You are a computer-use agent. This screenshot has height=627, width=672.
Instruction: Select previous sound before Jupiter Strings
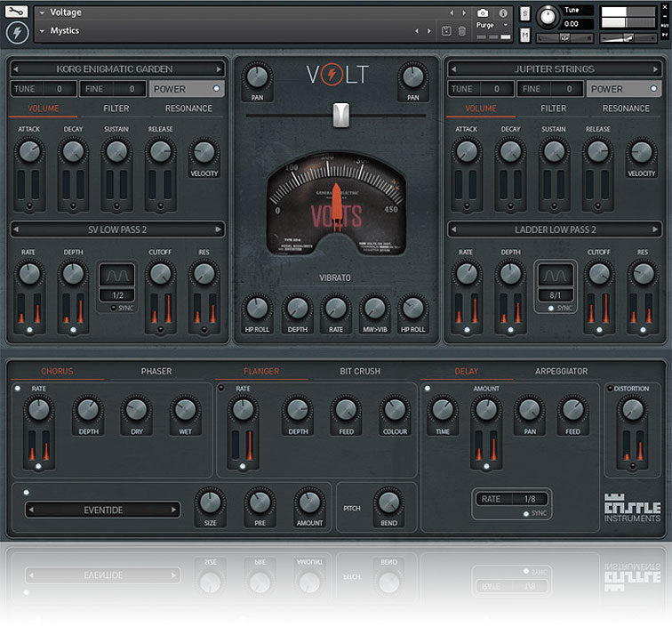[x=453, y=69]
